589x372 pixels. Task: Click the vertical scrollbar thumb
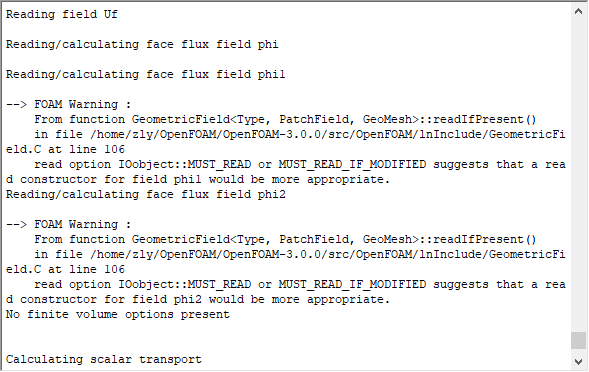[578, 340]
